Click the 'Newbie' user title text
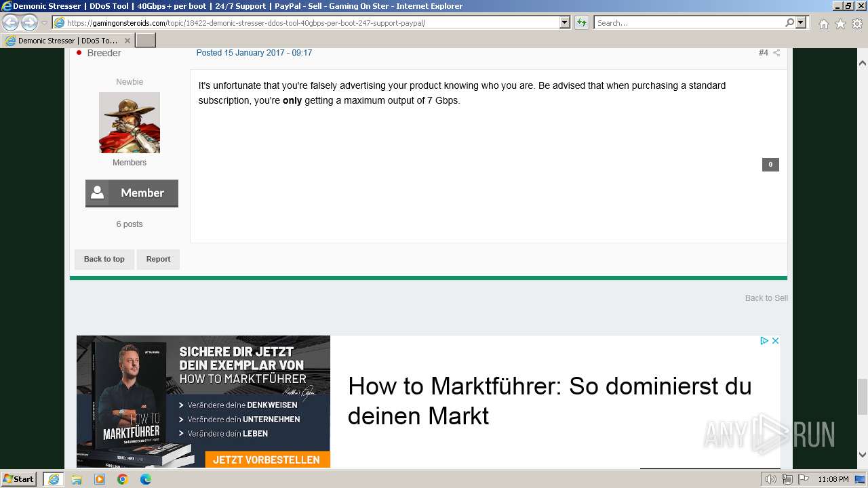This screenshot has height=488, width=868. tap(130, 82)
